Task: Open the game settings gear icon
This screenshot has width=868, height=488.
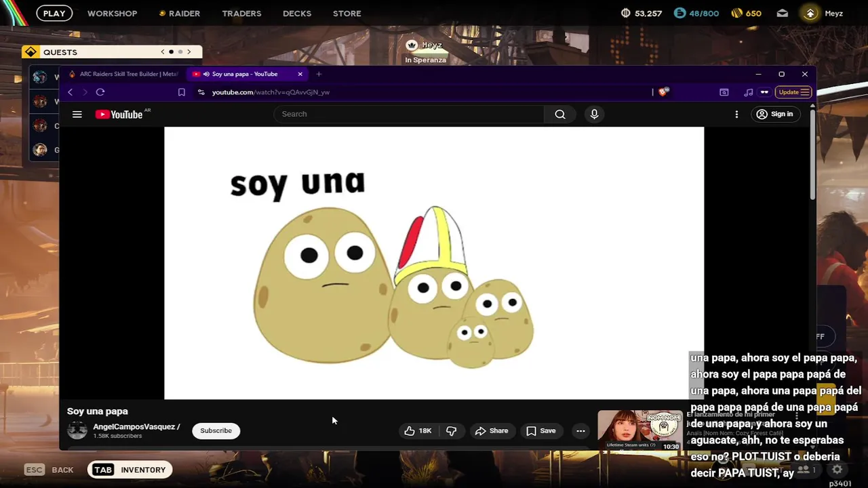Action: coord(837,470)
